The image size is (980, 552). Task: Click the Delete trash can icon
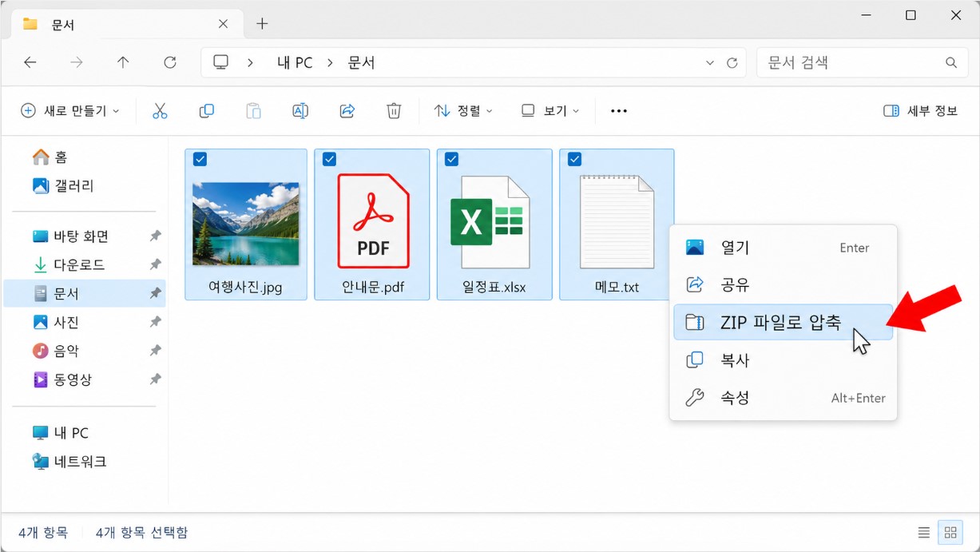(394, 111)
